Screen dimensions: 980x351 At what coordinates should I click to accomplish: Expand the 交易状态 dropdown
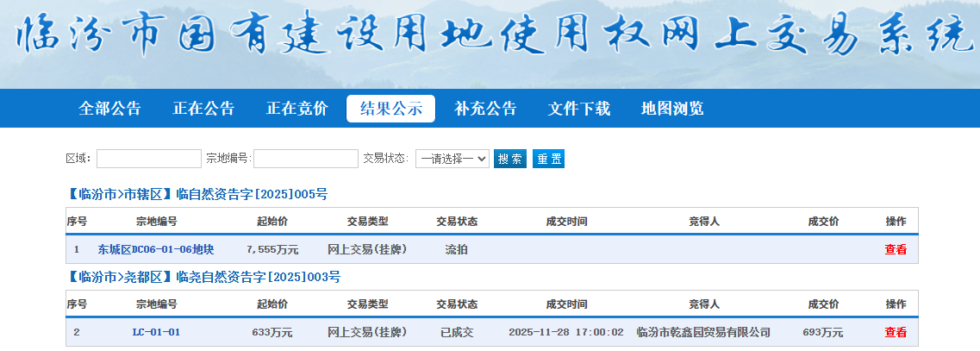point(452,159)
